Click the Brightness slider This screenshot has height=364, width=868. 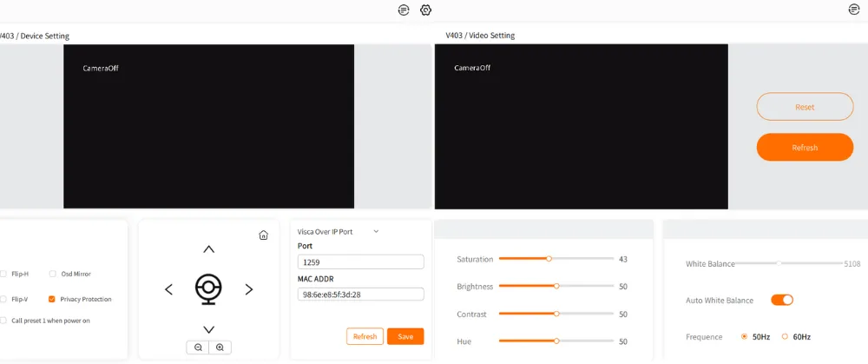(556, 286)
